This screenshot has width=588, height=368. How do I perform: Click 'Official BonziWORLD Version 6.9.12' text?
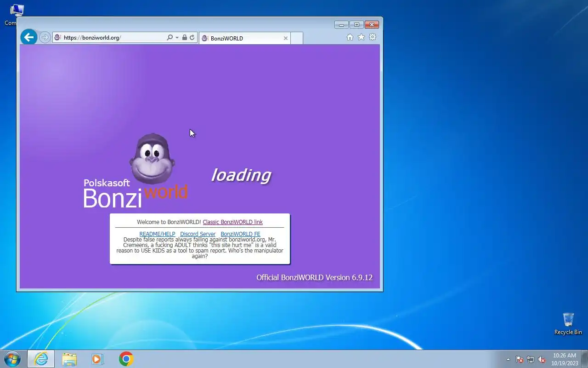click(x=314, y=277)
